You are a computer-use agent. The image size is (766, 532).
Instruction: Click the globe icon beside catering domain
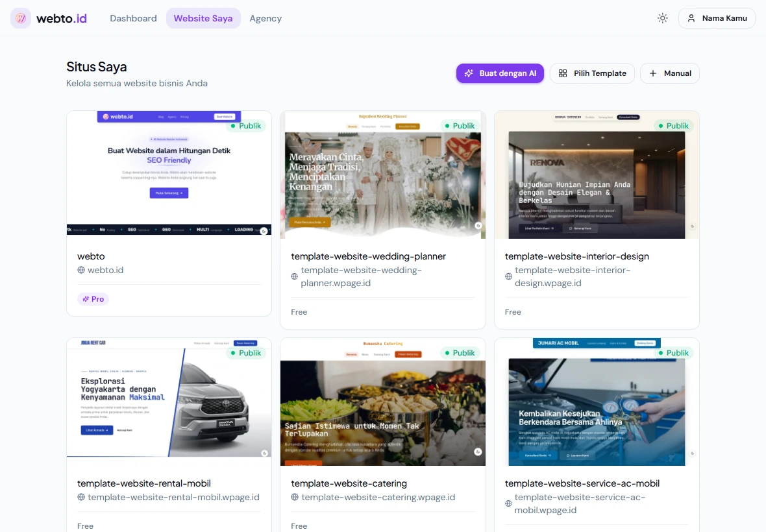point(295,497)
